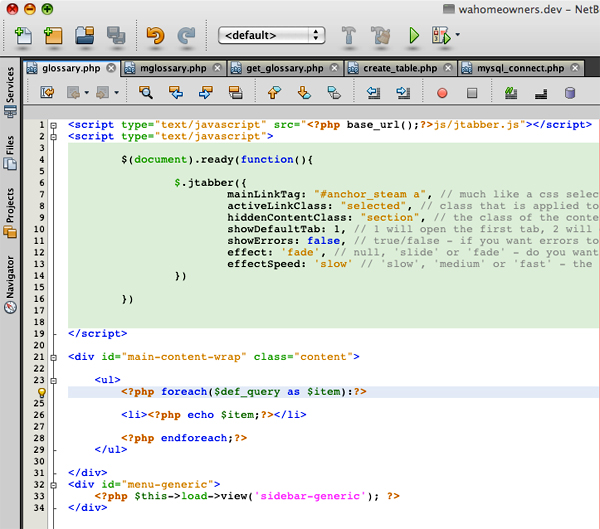
Task: Close the mglossary.php tab
Action: tap(217, 68)
